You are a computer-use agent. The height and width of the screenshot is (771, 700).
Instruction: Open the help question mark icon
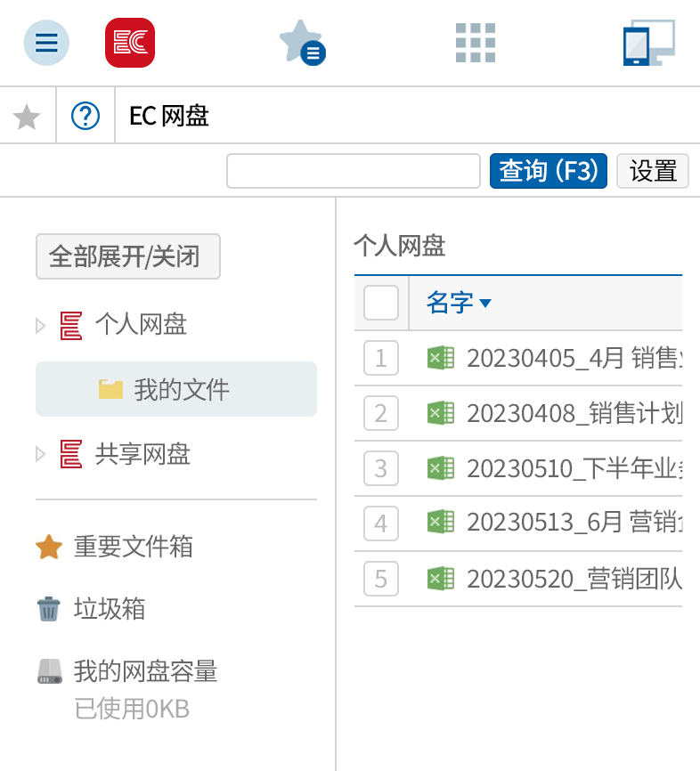pos(85,116)
